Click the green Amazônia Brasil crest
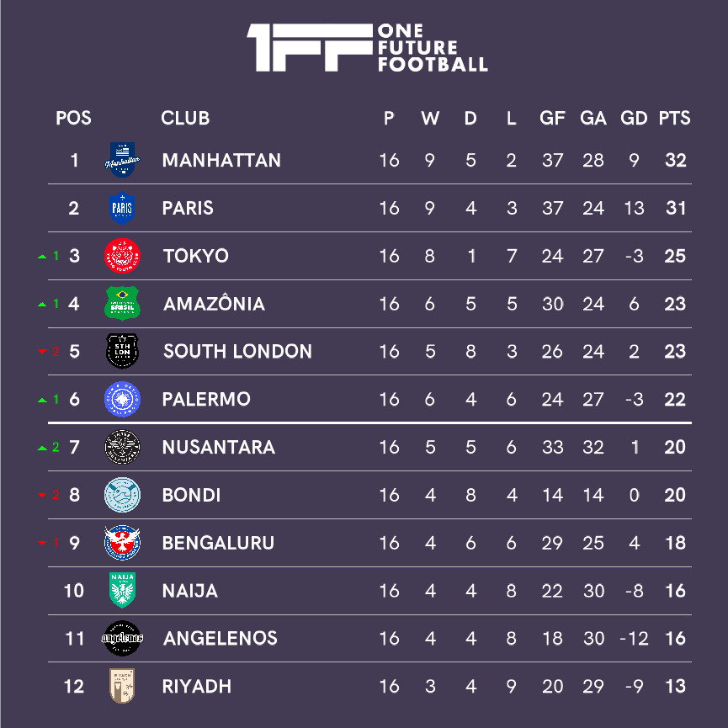Image resolution: width=728 pixels, height=728 pixels. click(122, 303)
